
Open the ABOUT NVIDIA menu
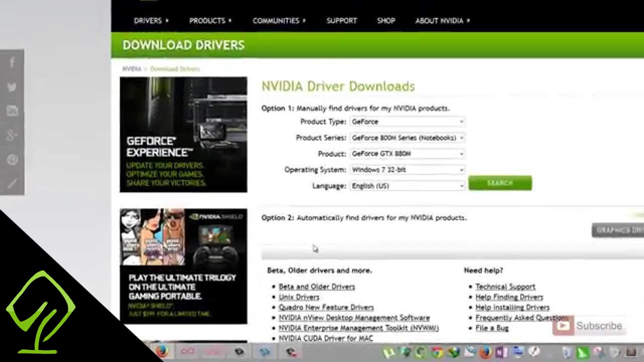click(443, 21)
